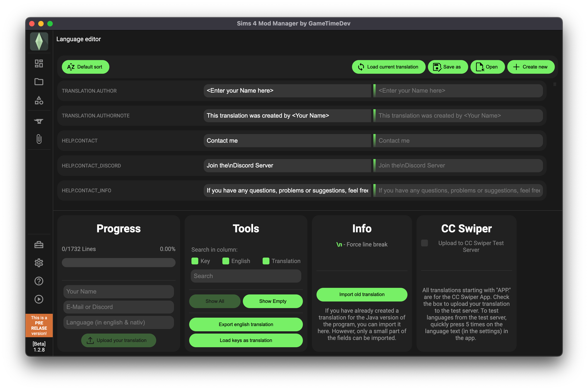The height and width of the screenshot is (390, 588).
Task: Click the plus icon on Create new
Action: click(x=516, y=67)
